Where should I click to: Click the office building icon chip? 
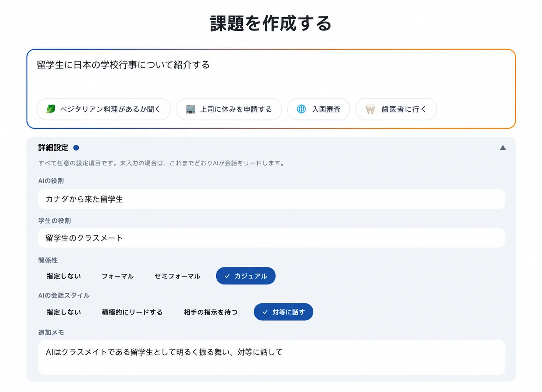pos(190,109)
